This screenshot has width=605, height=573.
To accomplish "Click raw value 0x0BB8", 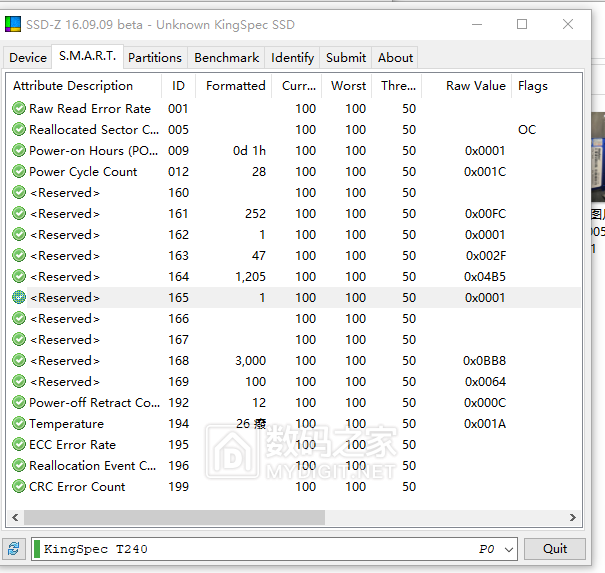I will (x=484, y=360).
